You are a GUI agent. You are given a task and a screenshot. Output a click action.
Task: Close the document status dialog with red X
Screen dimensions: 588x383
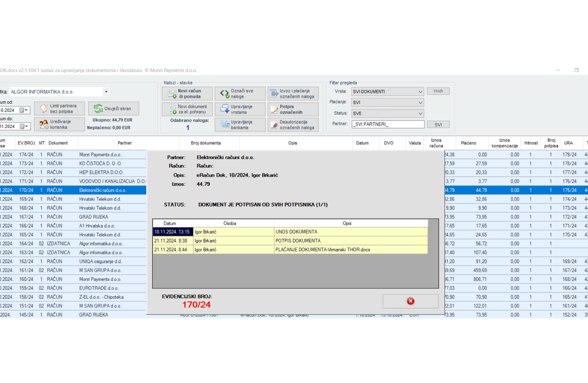pyautogui.click(x=410, y=301)
